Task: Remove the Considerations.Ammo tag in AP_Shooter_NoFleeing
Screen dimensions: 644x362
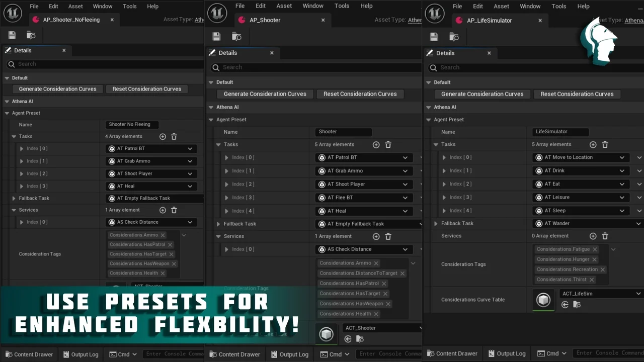Action: point(163,235)
